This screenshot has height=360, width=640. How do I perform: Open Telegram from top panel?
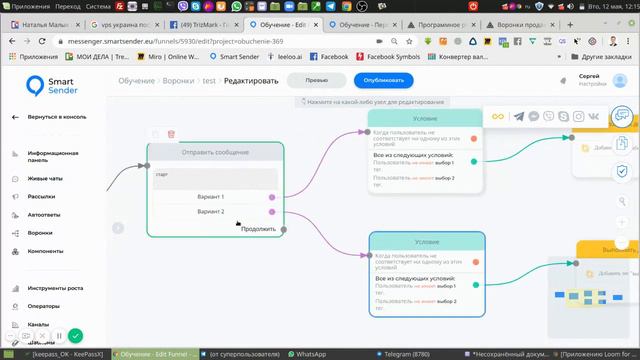[330, 6]
